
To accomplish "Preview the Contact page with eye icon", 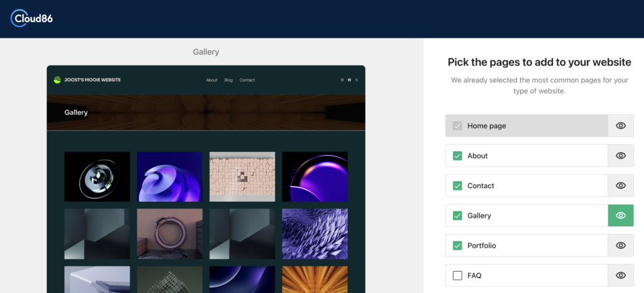I will [621, 185].
